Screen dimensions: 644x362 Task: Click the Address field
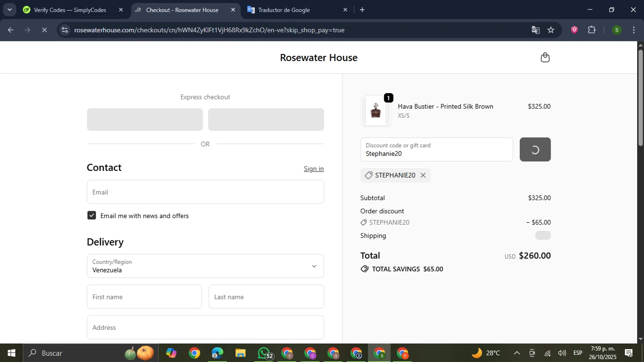click(205, 327)
